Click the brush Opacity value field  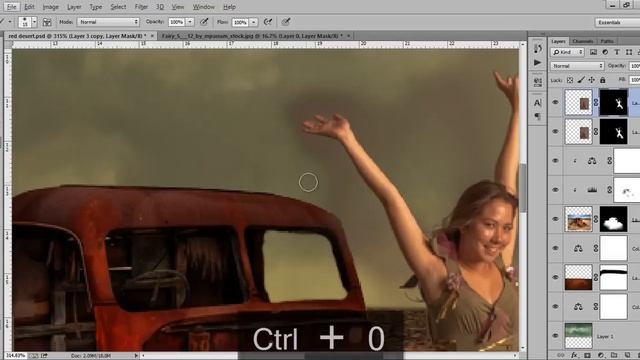click(176, 22)
